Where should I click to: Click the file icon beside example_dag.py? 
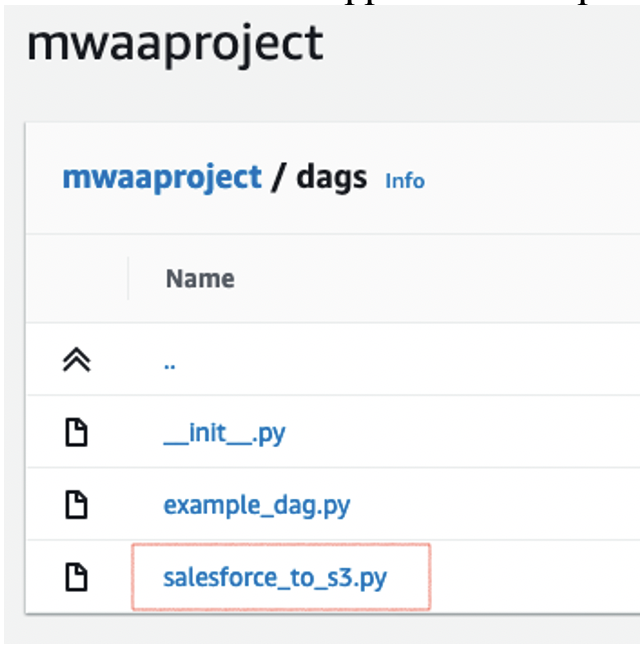point(76,505)
